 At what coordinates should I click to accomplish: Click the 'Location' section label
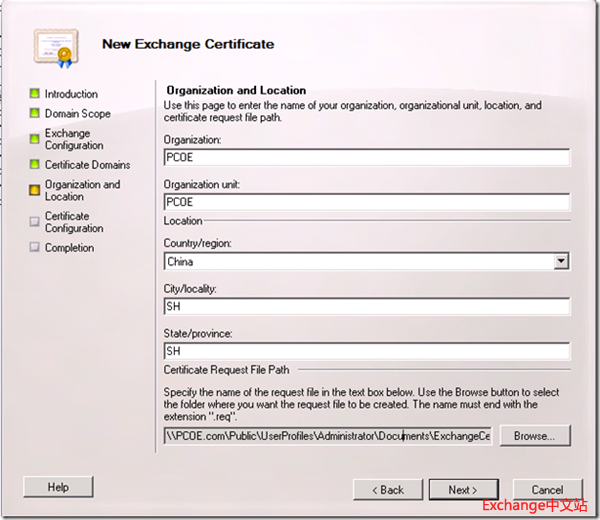coord(183,221)
